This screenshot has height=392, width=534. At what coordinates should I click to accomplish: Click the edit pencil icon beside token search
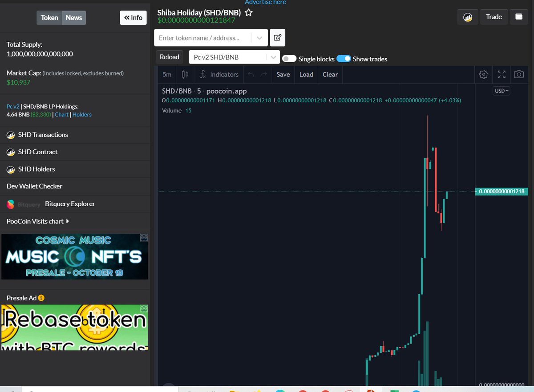pyautogui.click(x=277, y=38)
